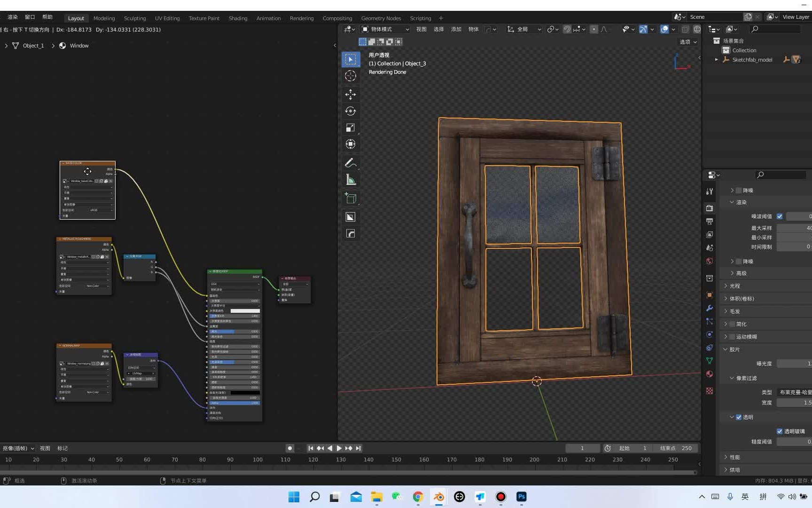
Task: Enable proportional editing in the viewport header
Action: (594, 29)
